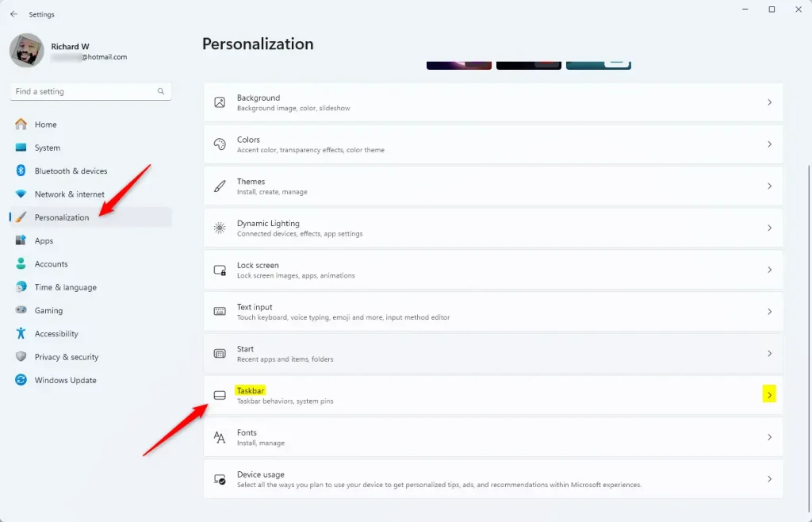Click the Find a setting search box
Screen dimensions: 812x522
(x=83, y=91)
